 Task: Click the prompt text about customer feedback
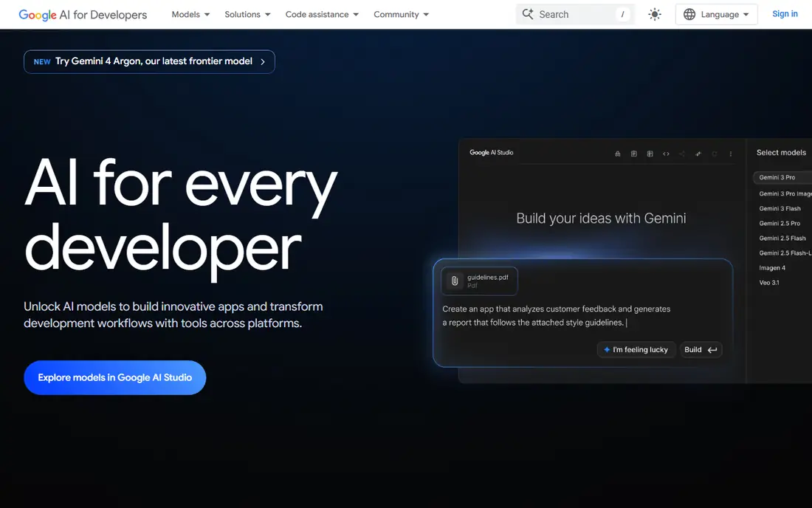556,316
